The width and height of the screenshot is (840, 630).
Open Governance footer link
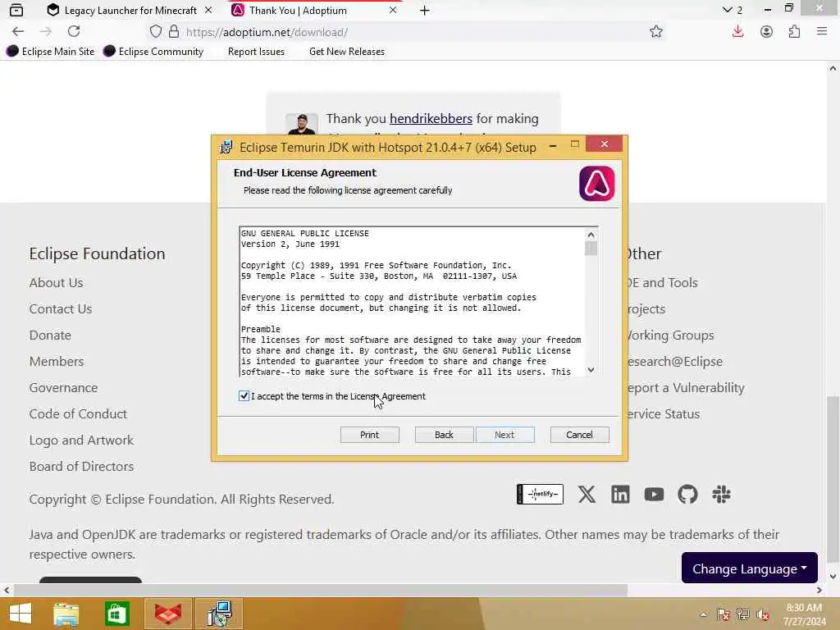tap(63, 387)
